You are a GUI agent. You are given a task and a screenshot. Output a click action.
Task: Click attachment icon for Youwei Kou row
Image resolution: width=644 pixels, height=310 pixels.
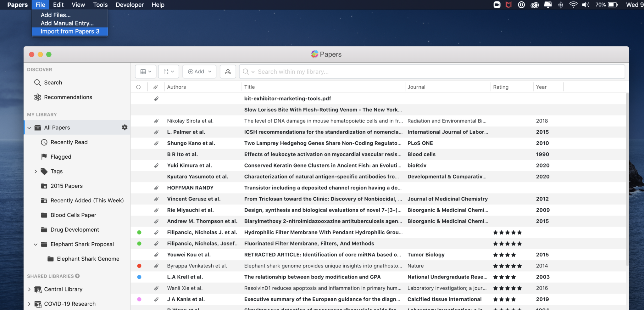(156, 255)
